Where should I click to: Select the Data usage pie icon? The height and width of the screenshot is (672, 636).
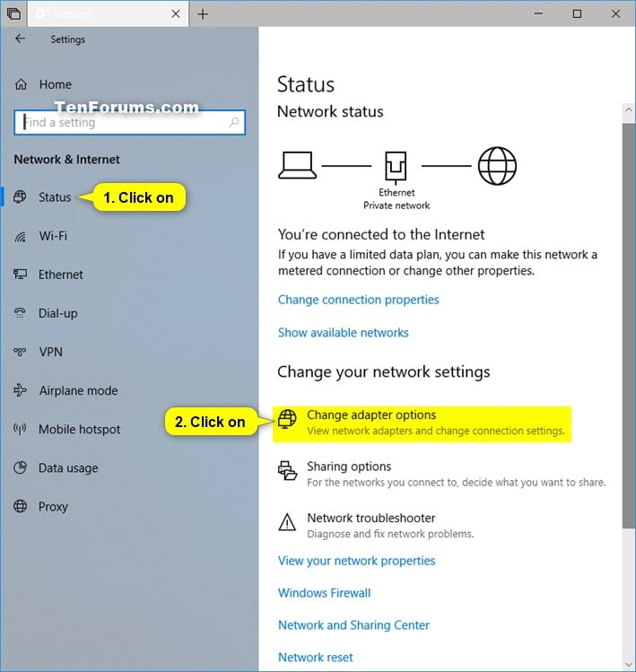[20, 467]
